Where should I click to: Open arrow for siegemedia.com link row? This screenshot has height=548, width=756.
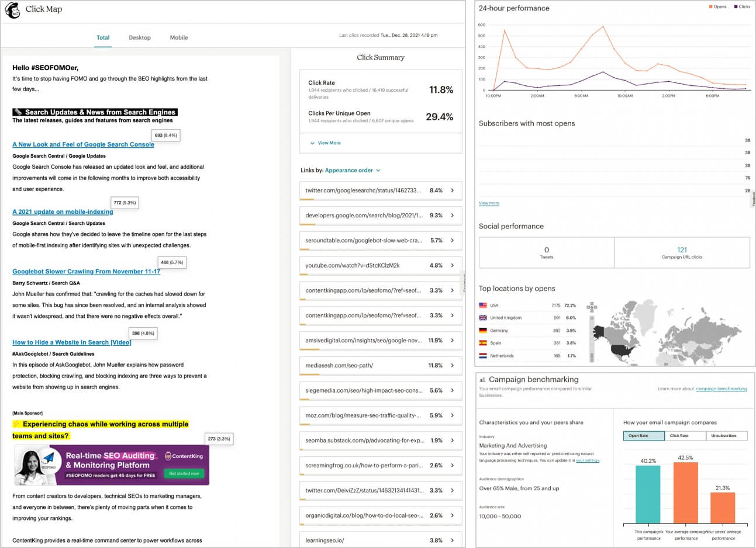[x=453, y=390]
